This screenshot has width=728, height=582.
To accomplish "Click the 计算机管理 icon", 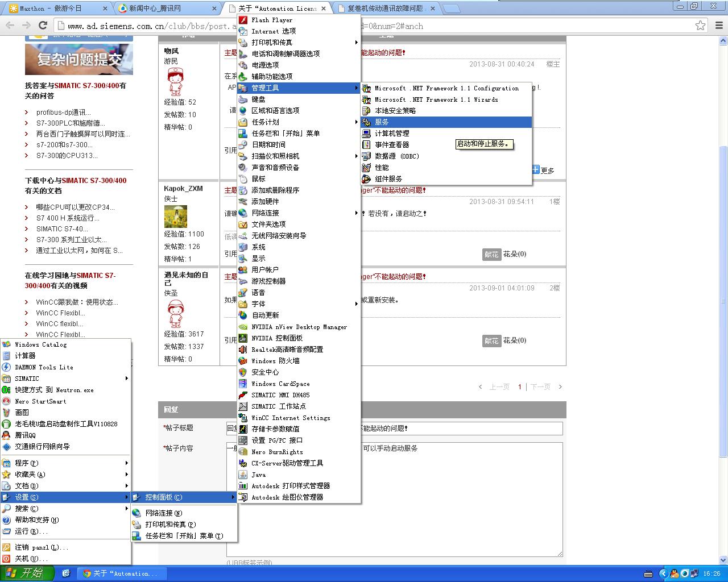I will tap(366, 134).
